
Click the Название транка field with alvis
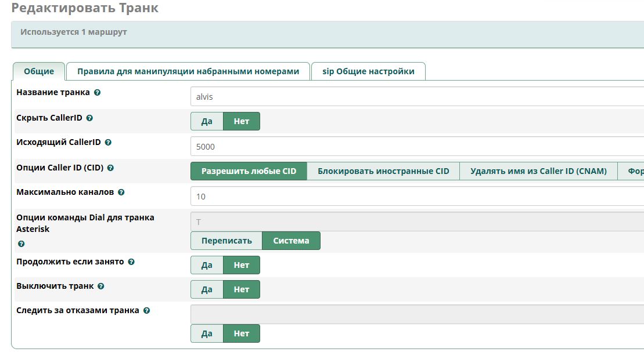[418, 97]
